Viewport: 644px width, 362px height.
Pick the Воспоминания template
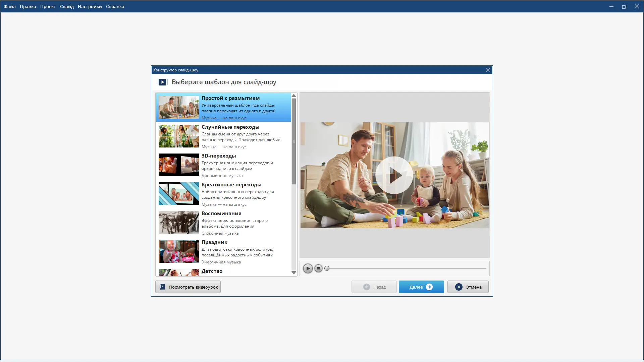pyautogui.click(x=223, y=223)
